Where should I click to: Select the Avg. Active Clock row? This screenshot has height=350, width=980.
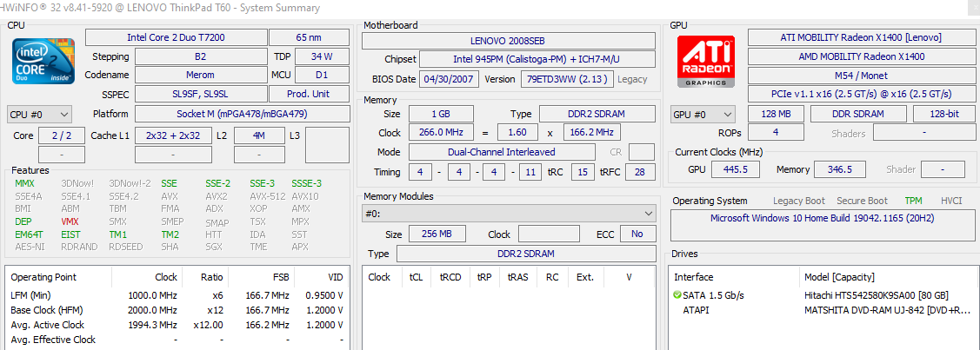177,325
